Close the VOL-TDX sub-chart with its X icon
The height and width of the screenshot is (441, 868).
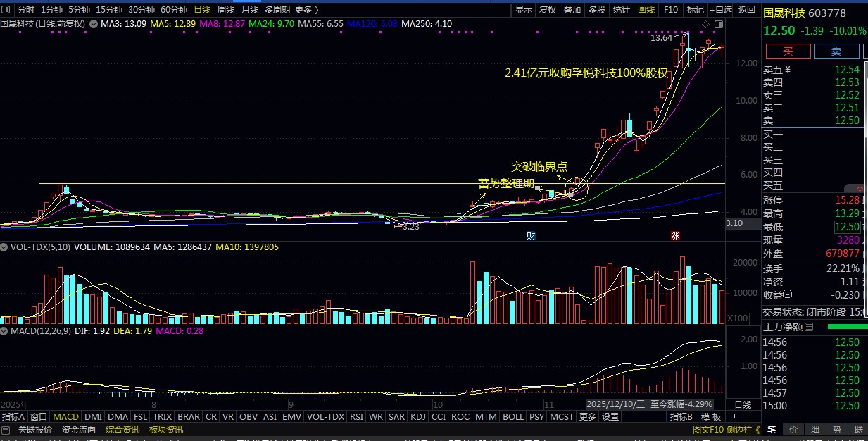[x=4, y=248]
